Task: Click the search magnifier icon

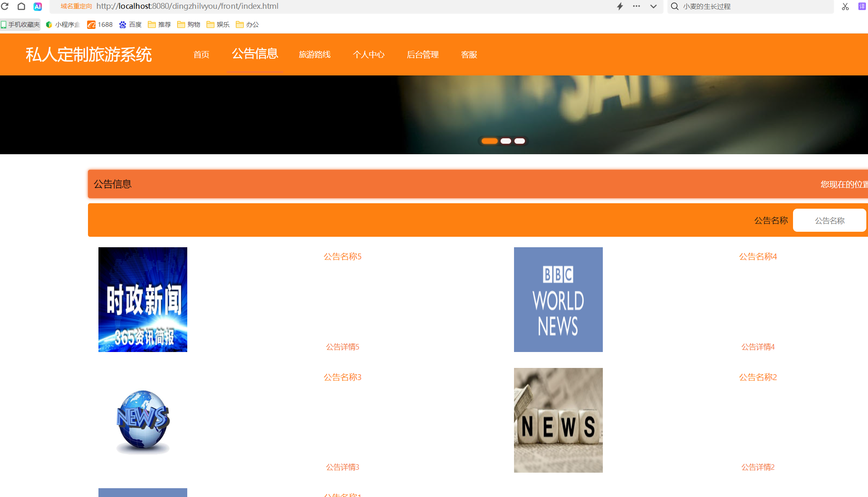Action: click(674, 6)
